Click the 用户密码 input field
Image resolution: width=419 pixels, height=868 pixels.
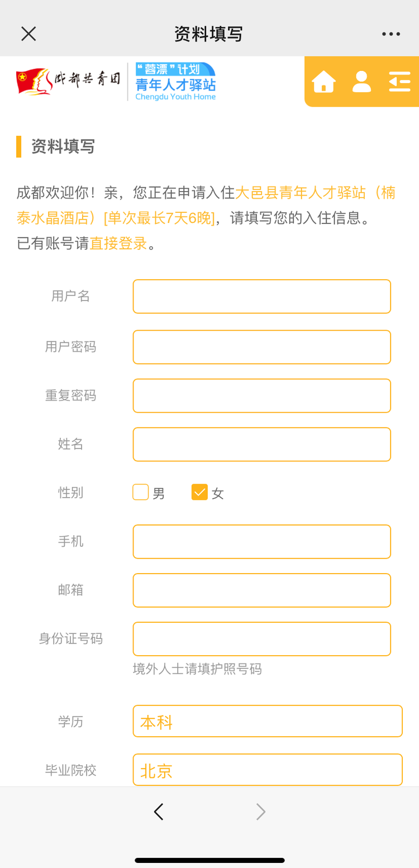tap(261, 347)
